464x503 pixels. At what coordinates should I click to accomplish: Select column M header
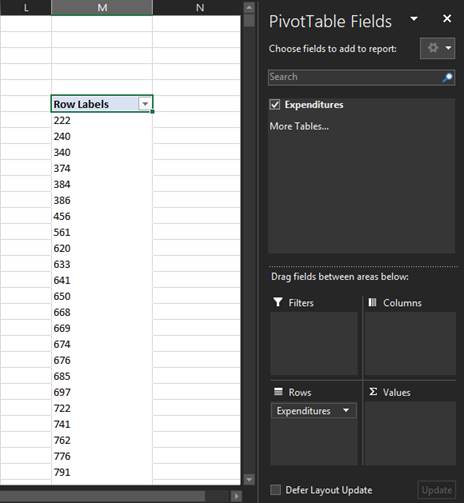102,7
